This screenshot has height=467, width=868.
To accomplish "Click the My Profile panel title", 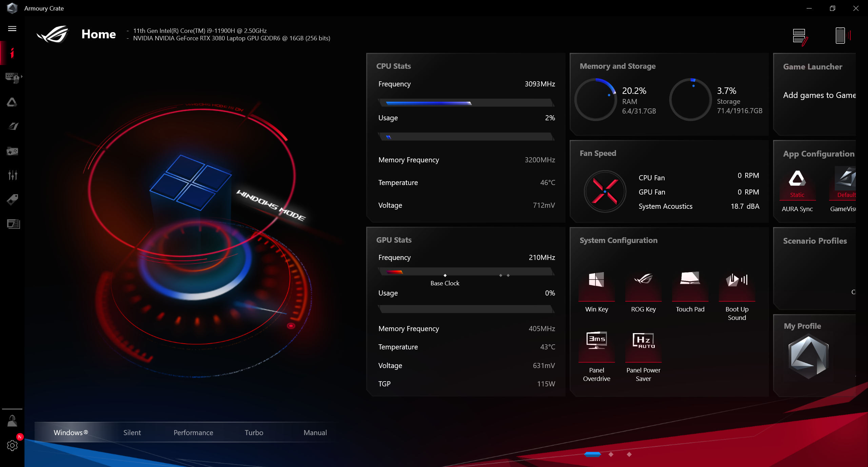I will [803, 326].
